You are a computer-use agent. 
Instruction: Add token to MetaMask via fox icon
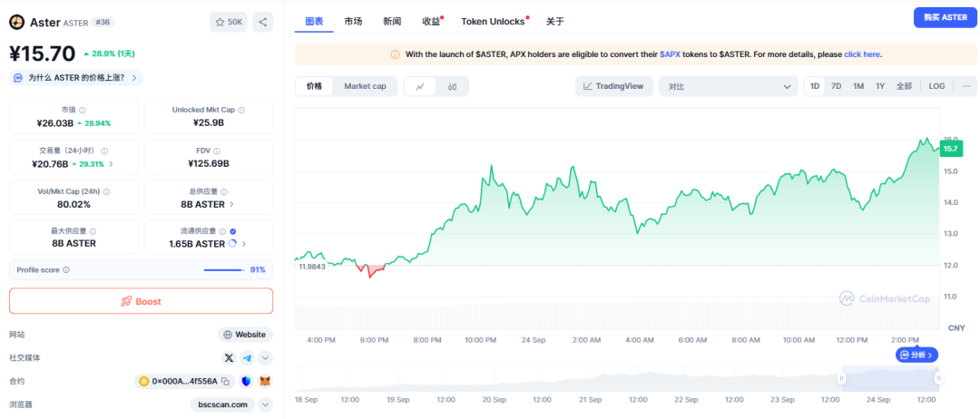tap(266, 381)
